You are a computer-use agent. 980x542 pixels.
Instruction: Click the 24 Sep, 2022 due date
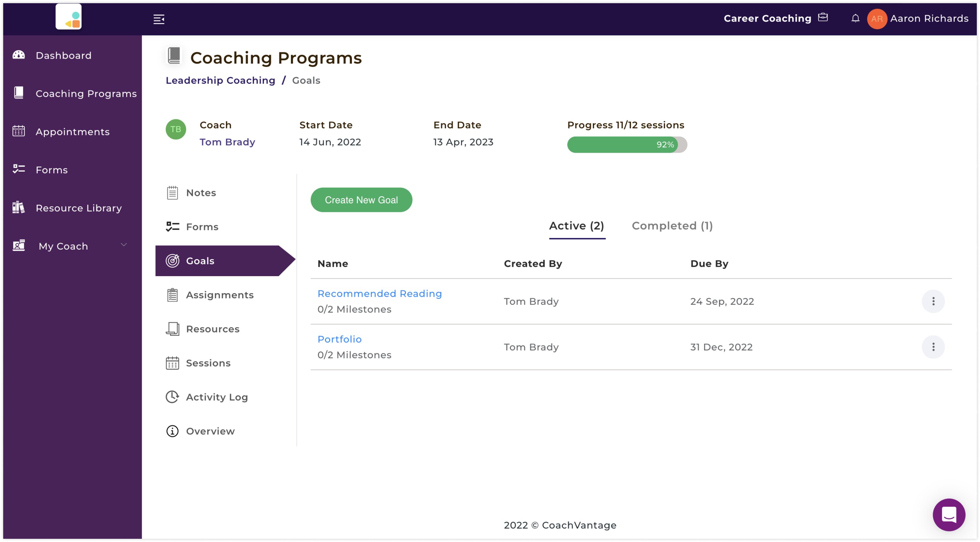722,301
